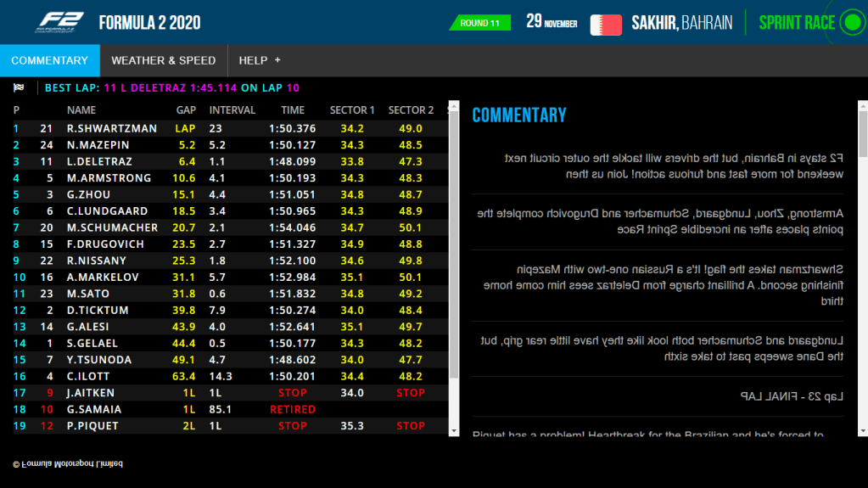Select driver P.PIQUET row
Viewport: 868px width, 488px height.
pos(230,426)
